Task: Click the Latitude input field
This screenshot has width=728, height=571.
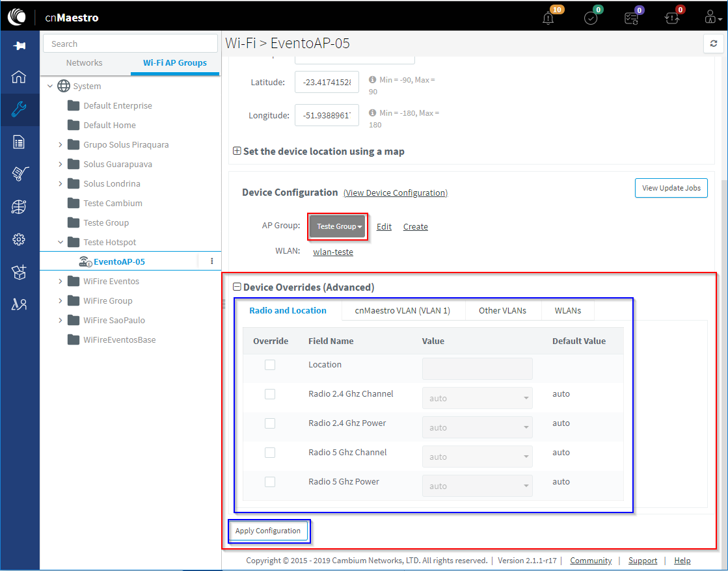Action: point(327,82)
